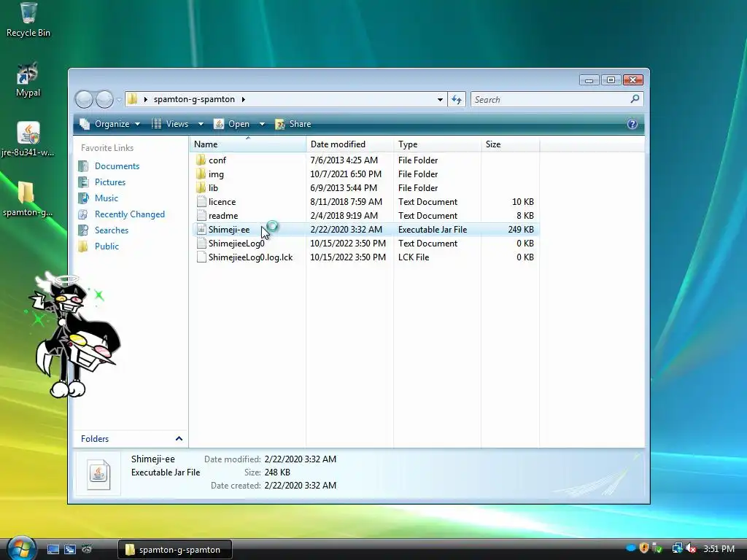Click the 249 KB size cell
The image size is (747, 560).
click(521, 230)
